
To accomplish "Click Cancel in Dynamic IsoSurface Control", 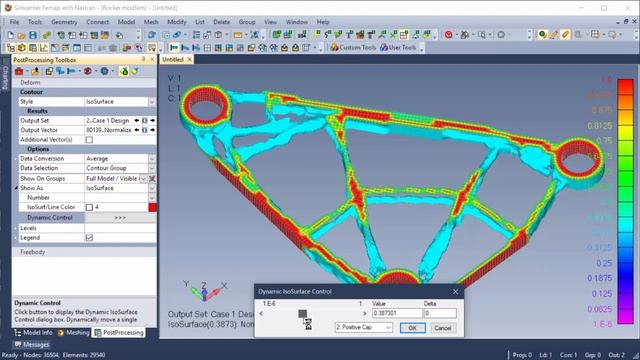I will [442, 328].
